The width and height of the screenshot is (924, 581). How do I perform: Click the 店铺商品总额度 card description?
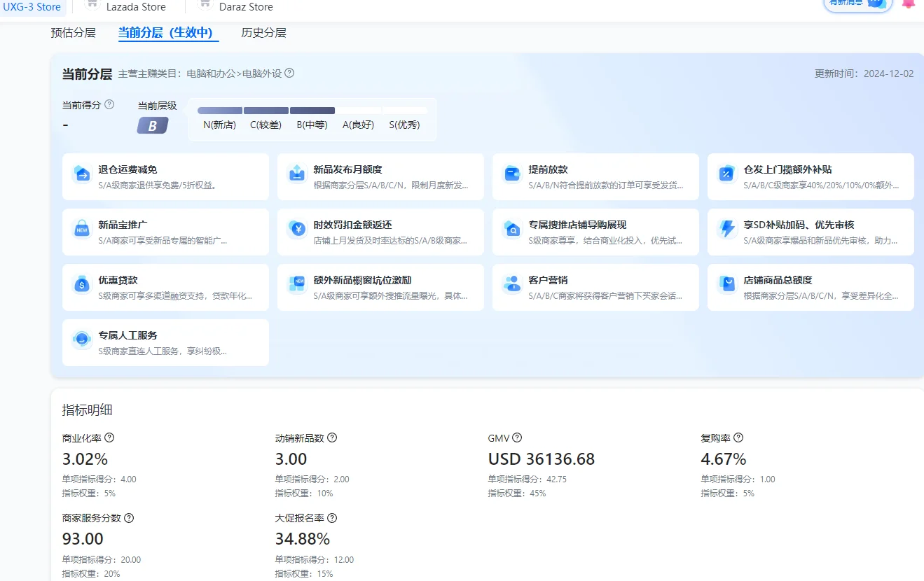coord(821,296)
